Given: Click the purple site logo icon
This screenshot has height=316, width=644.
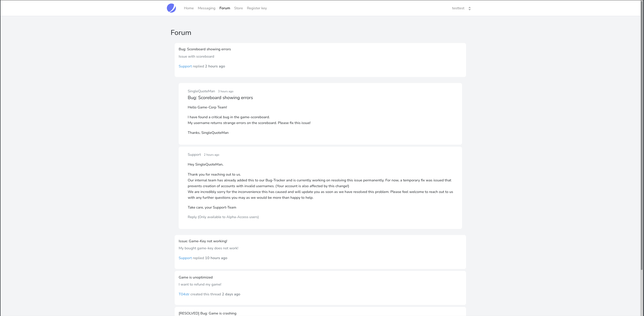Looking at the screenshot, I should 171,8.
